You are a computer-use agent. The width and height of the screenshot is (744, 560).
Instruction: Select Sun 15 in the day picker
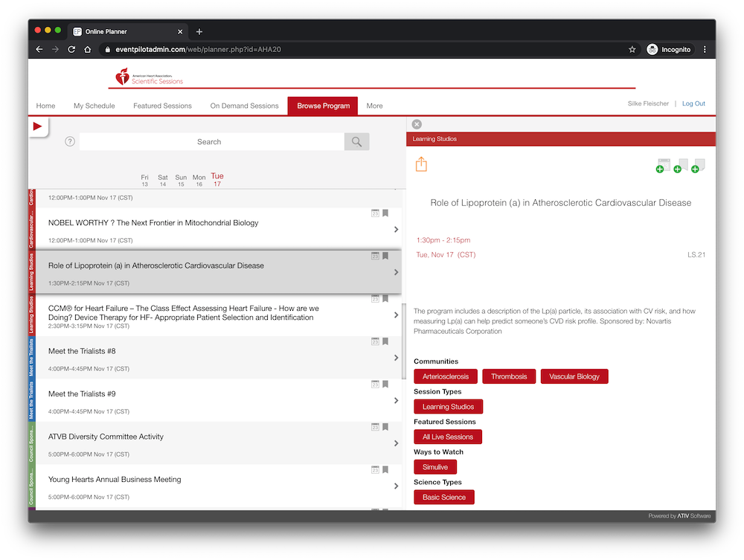pyautogui.click(x=181, y=180)
